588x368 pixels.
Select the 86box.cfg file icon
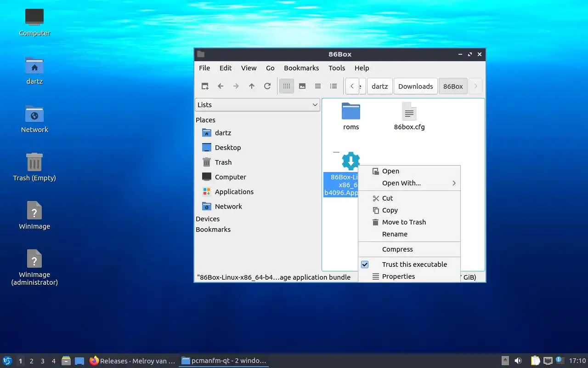(x=409, y=111)
